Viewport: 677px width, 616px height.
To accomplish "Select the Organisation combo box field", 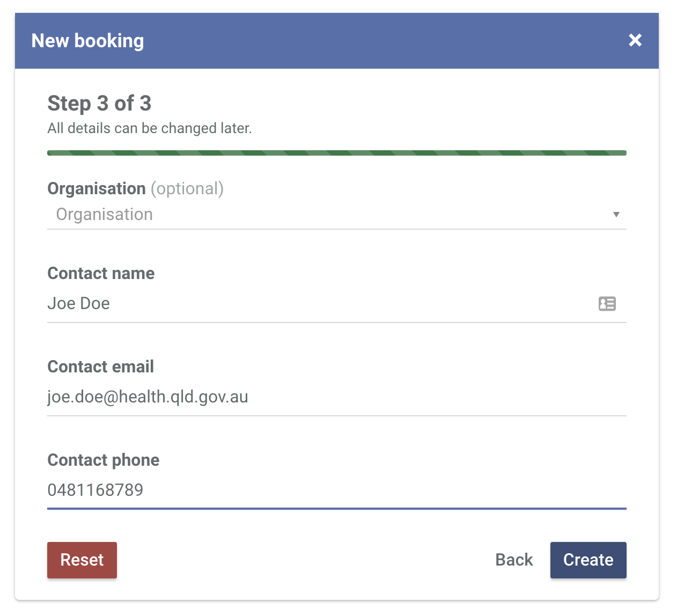I will (337, 215).
